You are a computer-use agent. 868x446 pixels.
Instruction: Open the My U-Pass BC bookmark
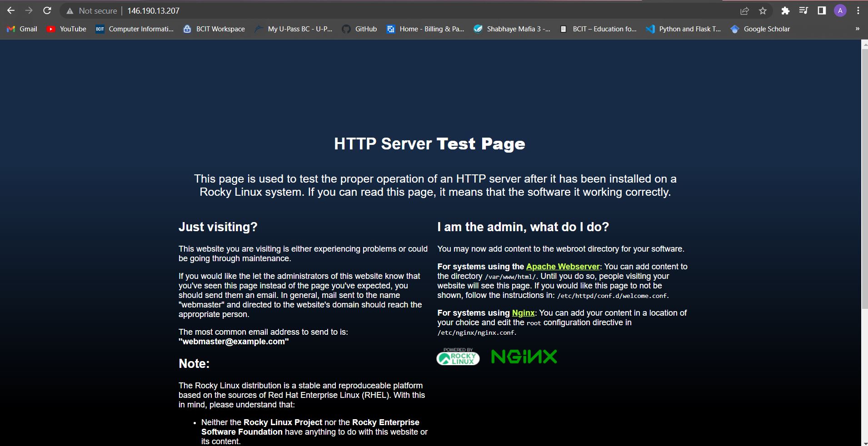[294, 29]
